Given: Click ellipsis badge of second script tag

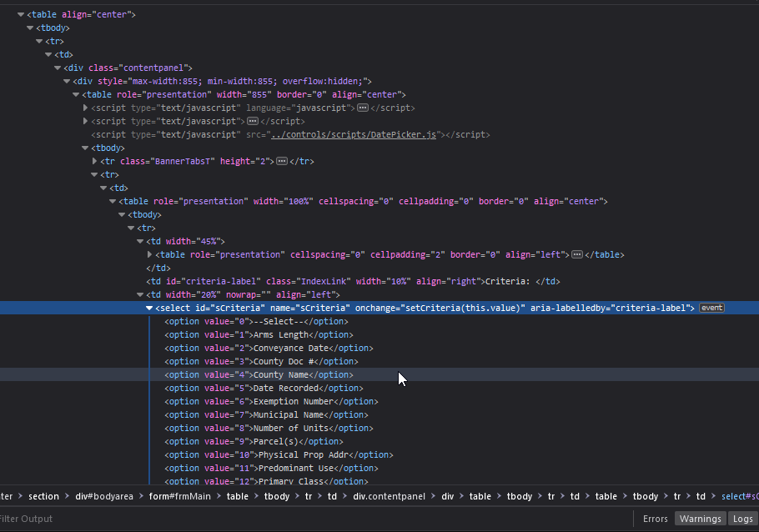Looking at the screenshot, I should pos(252,121).
